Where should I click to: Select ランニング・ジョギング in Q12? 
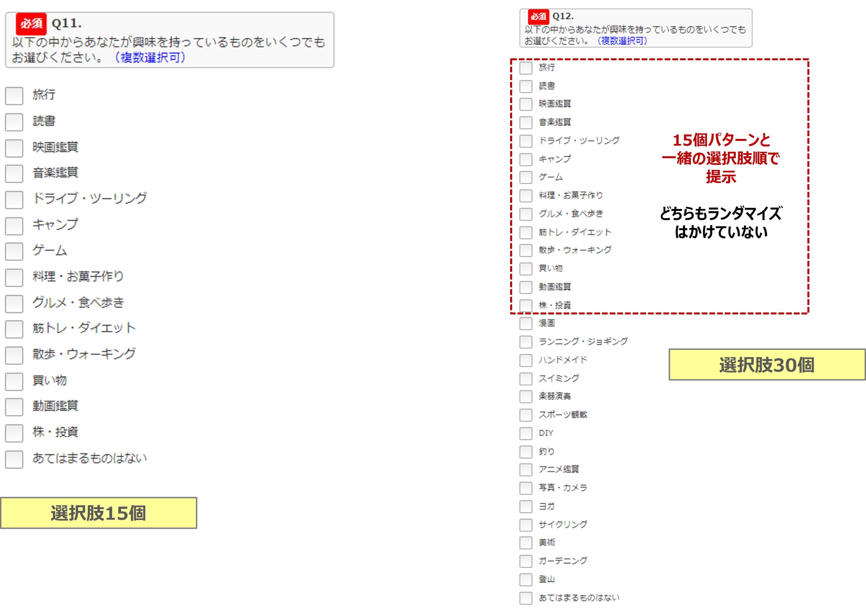click(526, 342)
